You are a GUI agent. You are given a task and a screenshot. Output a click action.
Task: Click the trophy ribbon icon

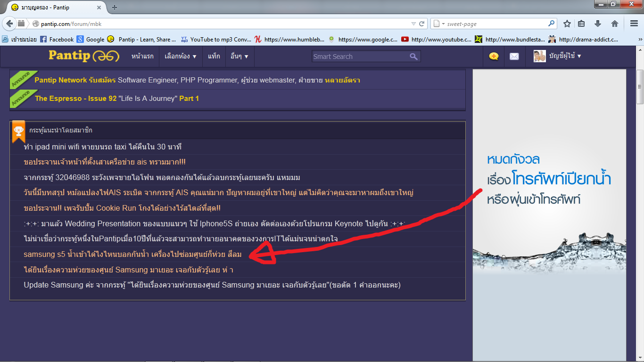[18, 132]
